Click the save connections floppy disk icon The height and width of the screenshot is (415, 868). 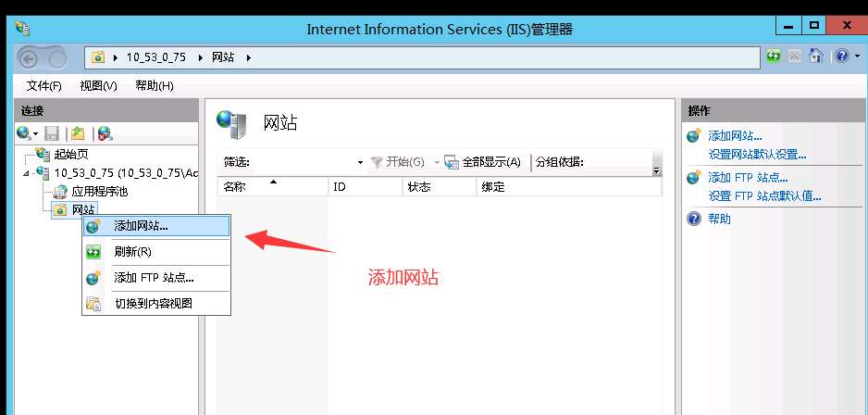pos(52,133)
